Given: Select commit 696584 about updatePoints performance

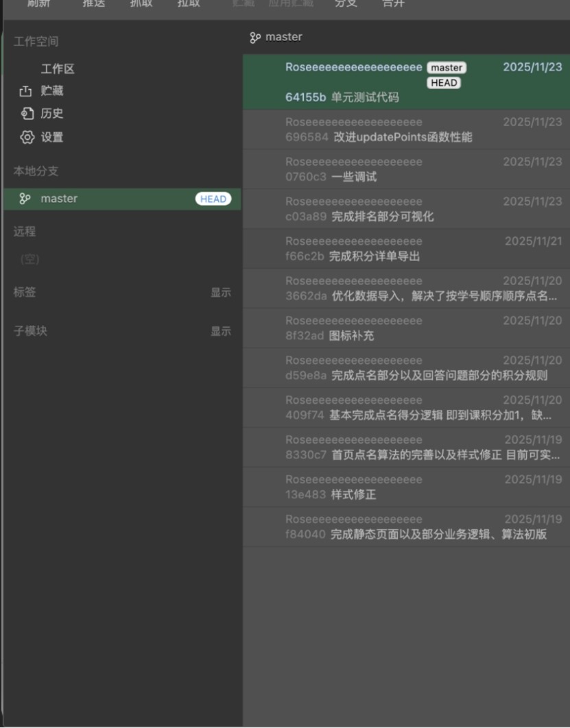Looking at the screenshot, I should click(406, 130).
